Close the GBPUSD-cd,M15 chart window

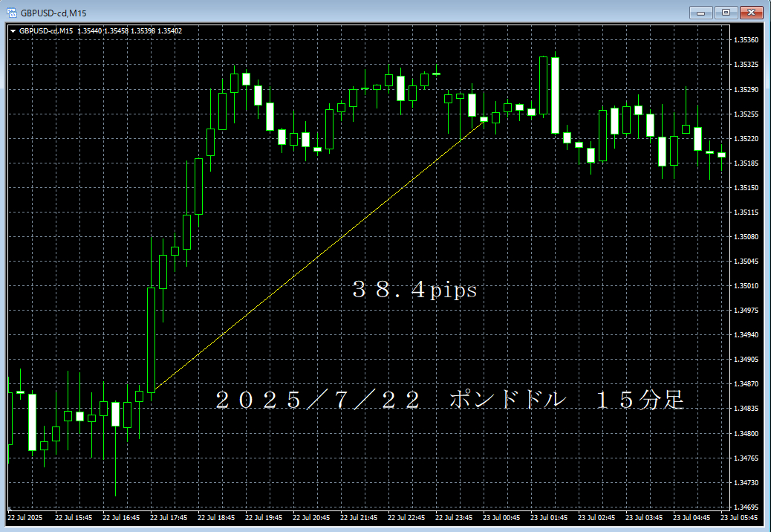(752, 13)
